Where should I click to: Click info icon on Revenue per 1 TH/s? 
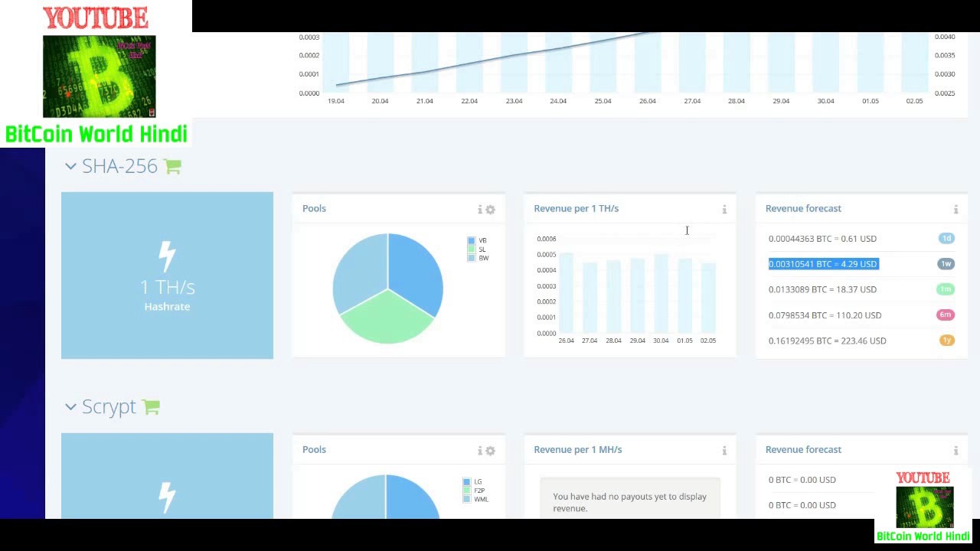click(x=724, y=210)
